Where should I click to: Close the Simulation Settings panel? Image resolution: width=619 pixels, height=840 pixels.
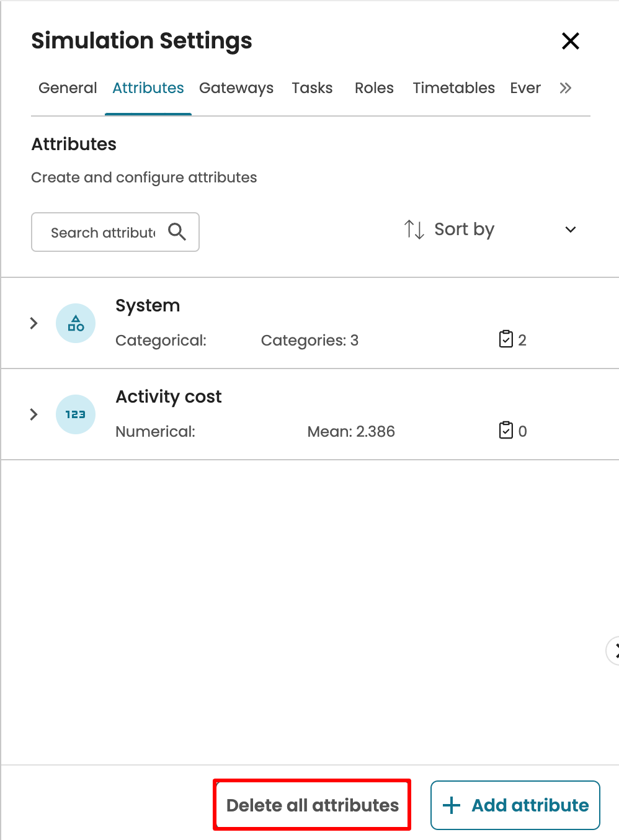pyautogui.click(x=570, y=41)
